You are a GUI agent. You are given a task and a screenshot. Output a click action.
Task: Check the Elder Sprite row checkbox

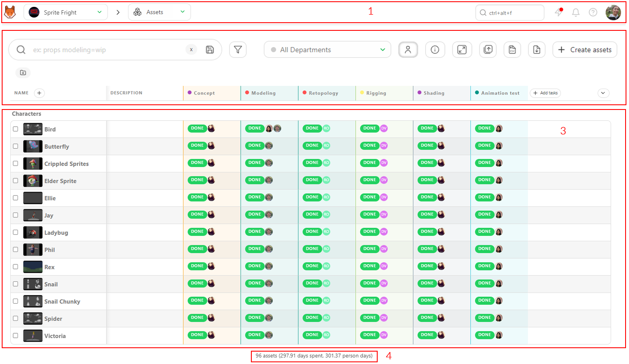pos(15,181)
